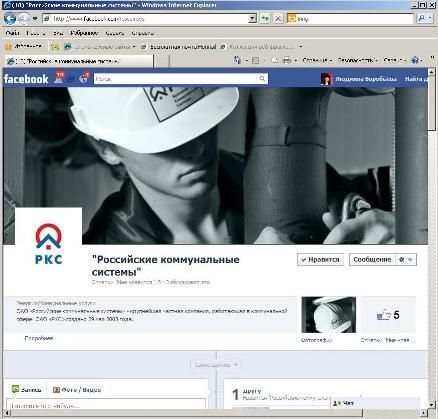Click the Bing search box in browser
Viewport: 438px width, 419px height.
pos(350,19)
